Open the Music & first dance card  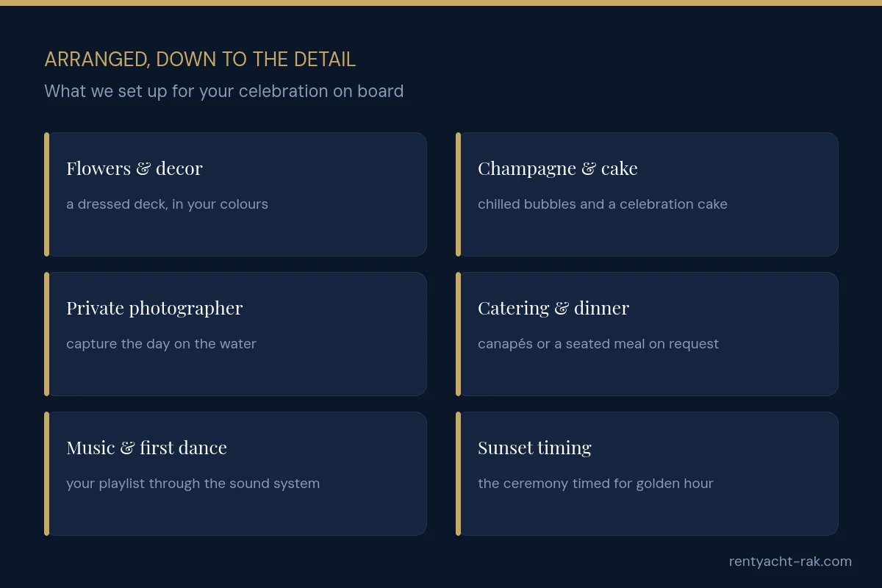coord(235,473)
